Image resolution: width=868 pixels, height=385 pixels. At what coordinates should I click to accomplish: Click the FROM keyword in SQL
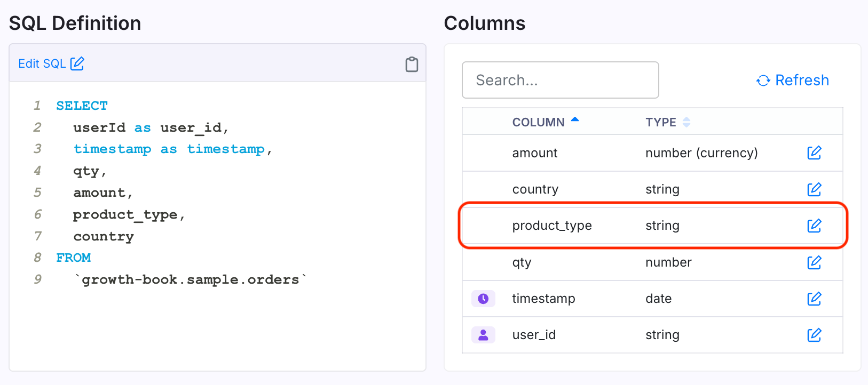click(x=73, y=258)
